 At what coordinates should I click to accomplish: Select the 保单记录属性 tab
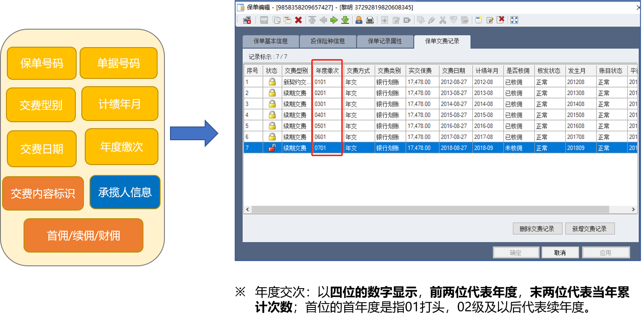385,42
